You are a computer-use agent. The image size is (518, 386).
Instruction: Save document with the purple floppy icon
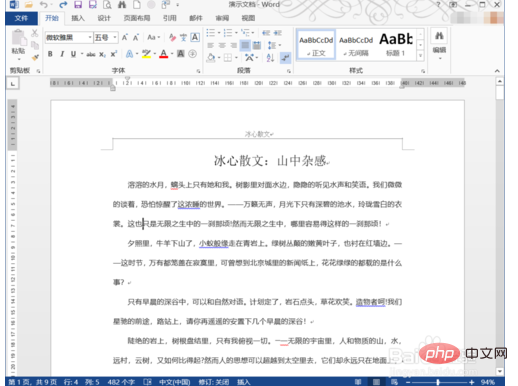(x=78, y=5)
